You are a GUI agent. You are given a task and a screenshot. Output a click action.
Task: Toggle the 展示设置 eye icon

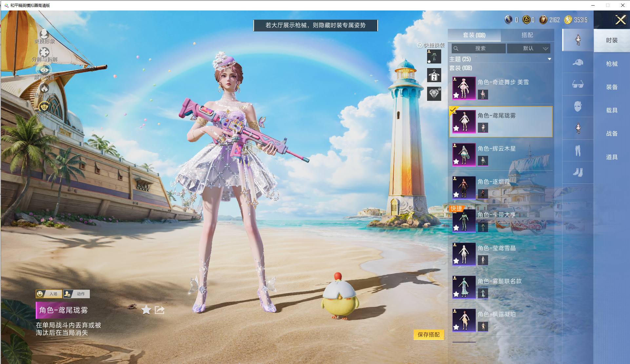click(44, 70)
